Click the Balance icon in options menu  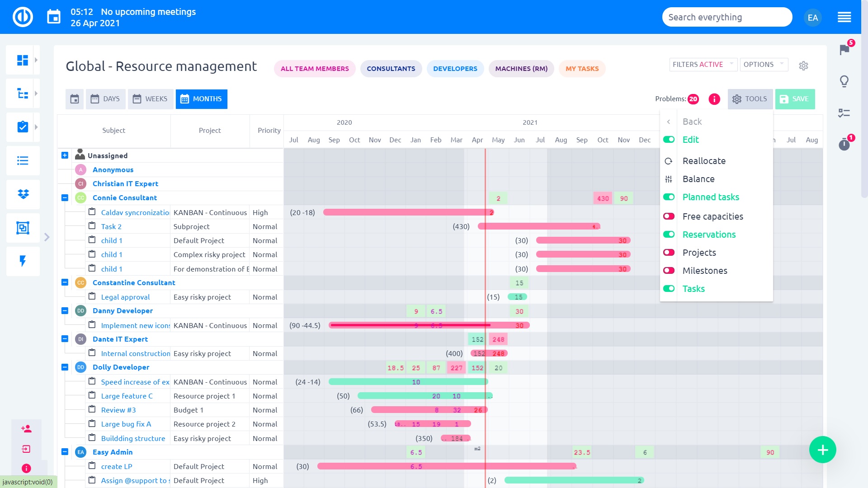pos(670,179)
